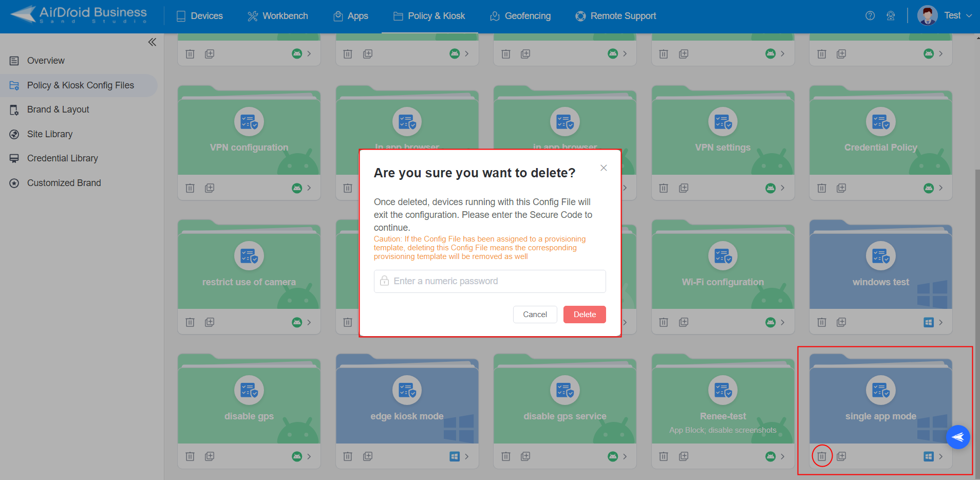Confirm deletion with the Delete button

pos(584,314)
